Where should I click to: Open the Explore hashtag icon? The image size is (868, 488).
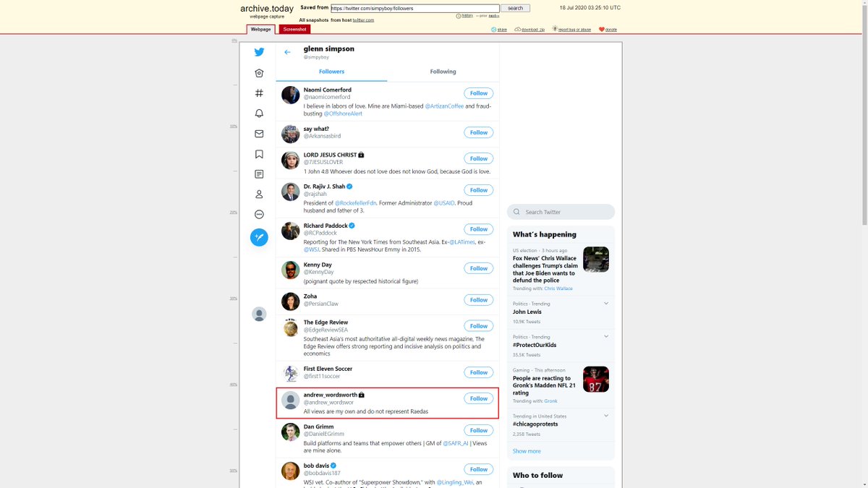tap(259, 93)
